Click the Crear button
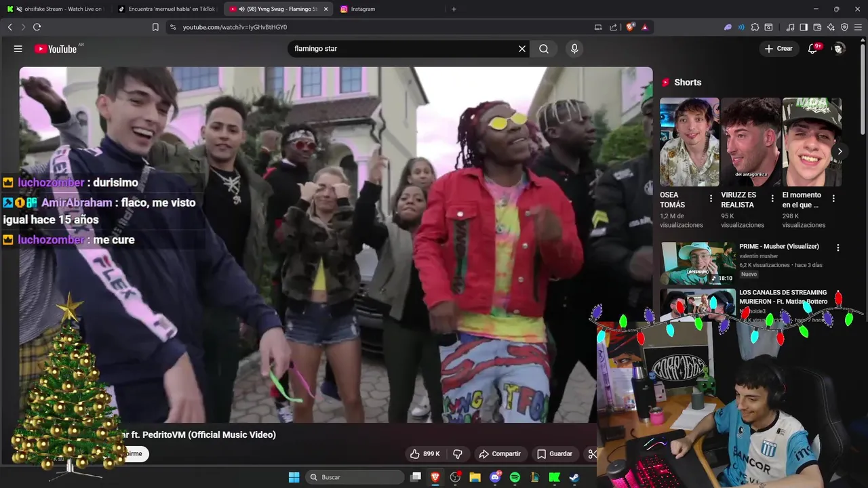This screenshot has width=868, height=488. pos(778,49)
